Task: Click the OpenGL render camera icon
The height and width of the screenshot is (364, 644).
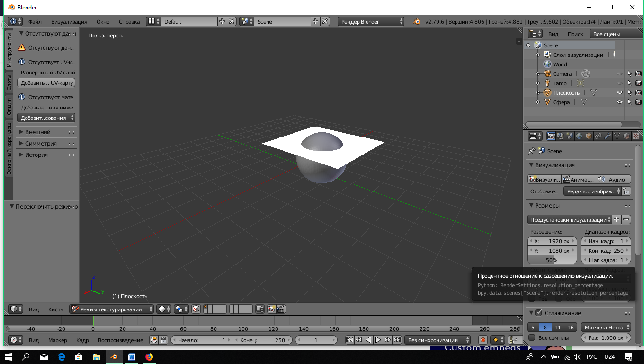Action: (271, 309)
